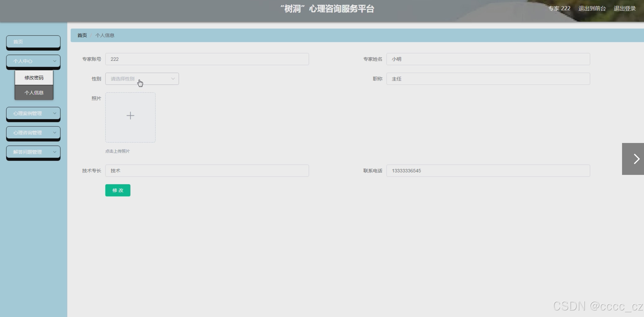
Task: Open the 性别 gender dropdown
Action: [x=142, y=79]
